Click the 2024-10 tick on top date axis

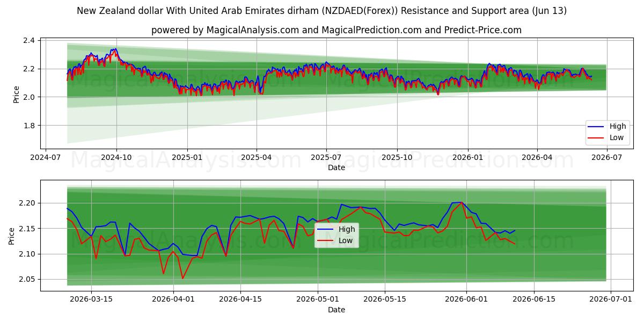click(116, 157)
